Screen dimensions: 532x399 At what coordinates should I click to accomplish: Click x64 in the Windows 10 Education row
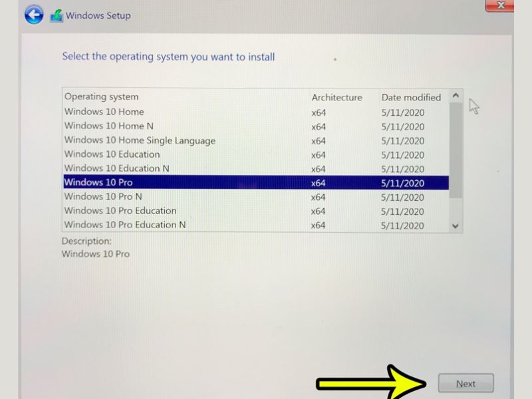coord(319,155)
